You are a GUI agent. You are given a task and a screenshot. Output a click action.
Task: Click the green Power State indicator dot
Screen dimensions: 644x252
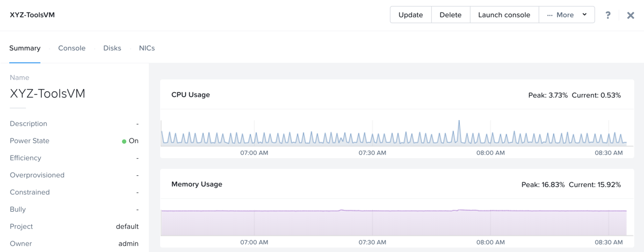point(124,141)
